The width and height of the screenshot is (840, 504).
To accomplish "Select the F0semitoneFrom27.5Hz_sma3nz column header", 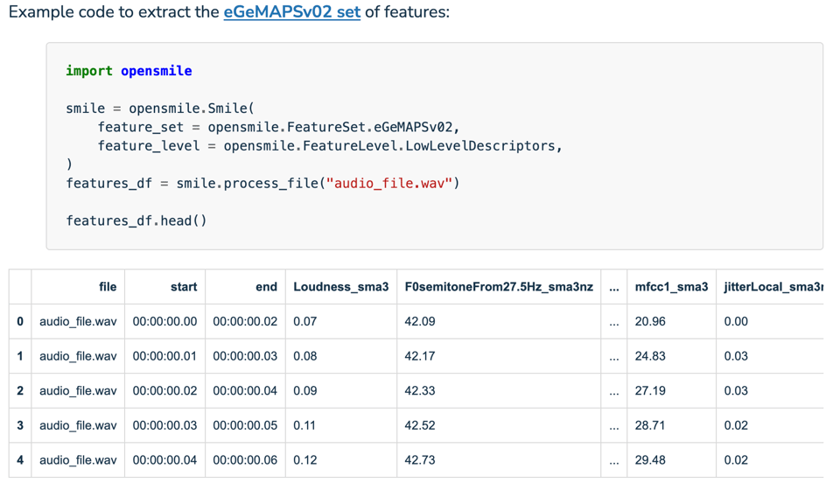I will (x=498, y=286).
